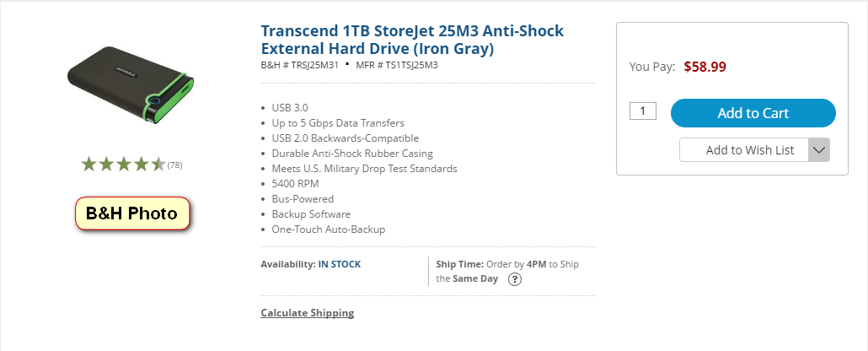Click the Same Day ship time text
Image resolution: width=868 pixels, height=351 pixels.
[475, 279]
